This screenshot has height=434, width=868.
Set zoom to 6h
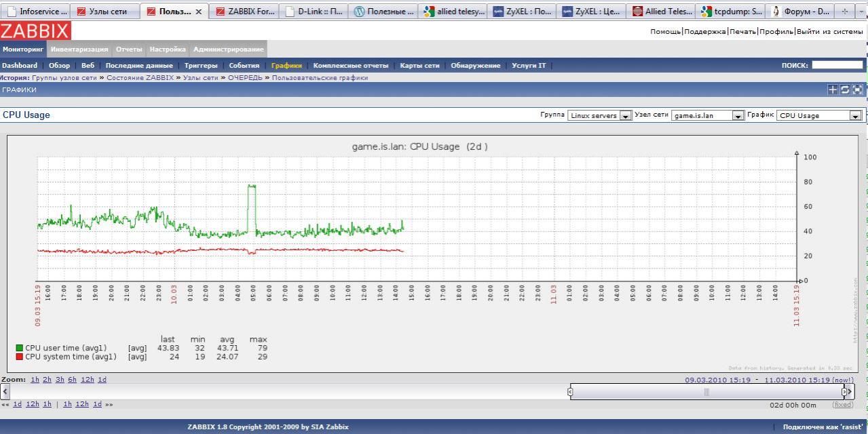tap(72, 380)
